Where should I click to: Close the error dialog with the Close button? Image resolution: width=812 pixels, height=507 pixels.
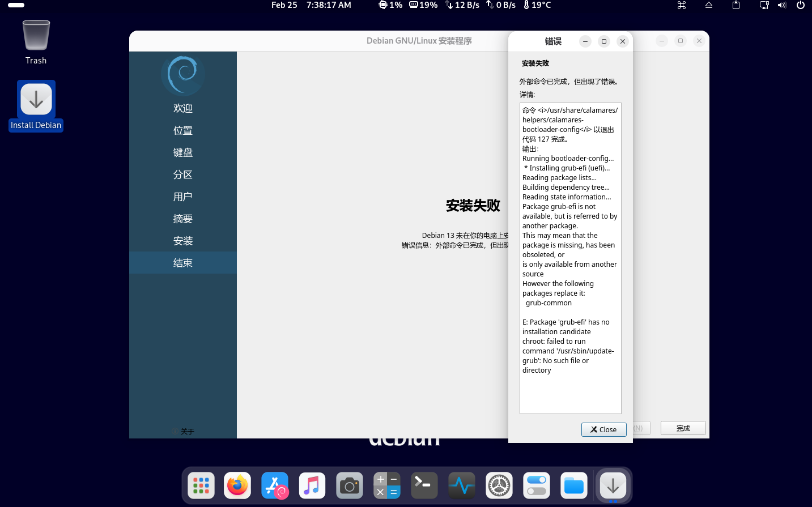[x=603, y=429]
